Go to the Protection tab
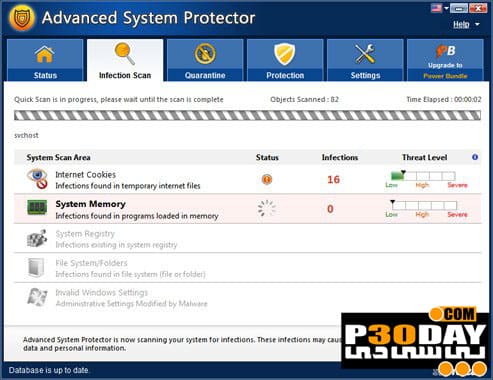493x380 pixels. (285, 60)
